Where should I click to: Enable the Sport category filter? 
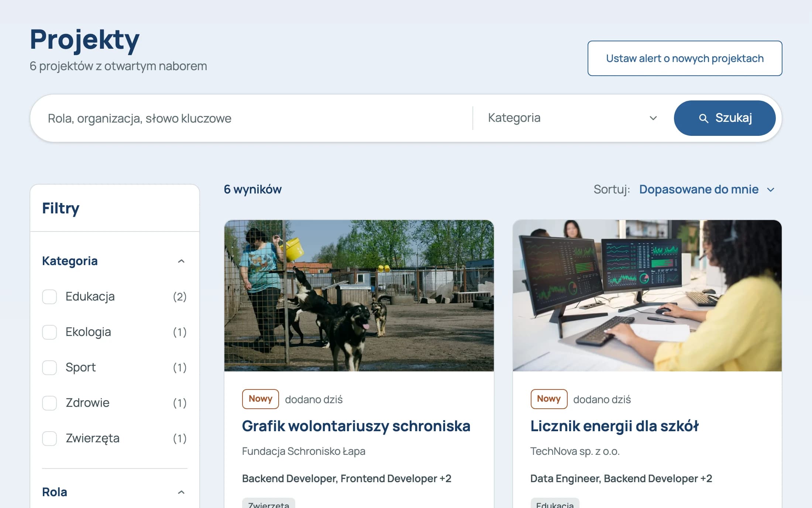click(49, 367)
